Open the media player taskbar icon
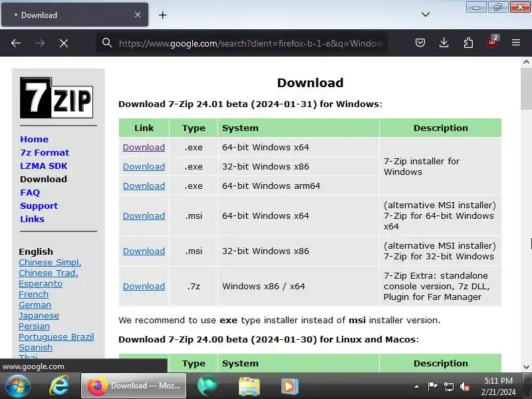This screenshot has width=532, height=399. click(289, 386)
